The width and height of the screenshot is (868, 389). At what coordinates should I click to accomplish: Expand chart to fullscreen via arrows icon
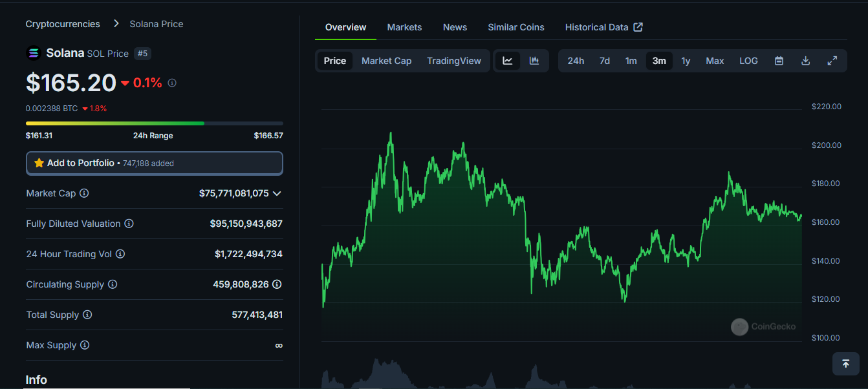click(x=832, y=60)
